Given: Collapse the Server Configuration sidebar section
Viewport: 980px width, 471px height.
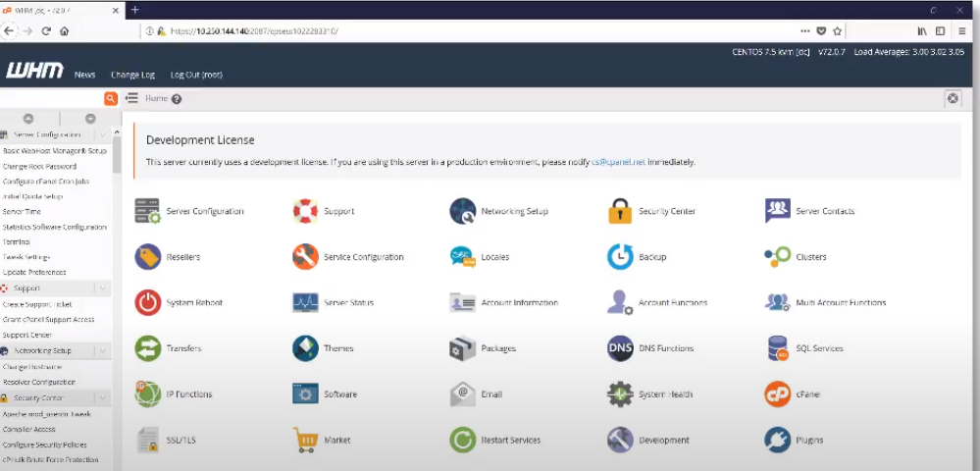Looking at the screenshot, I should pos(103,134).
